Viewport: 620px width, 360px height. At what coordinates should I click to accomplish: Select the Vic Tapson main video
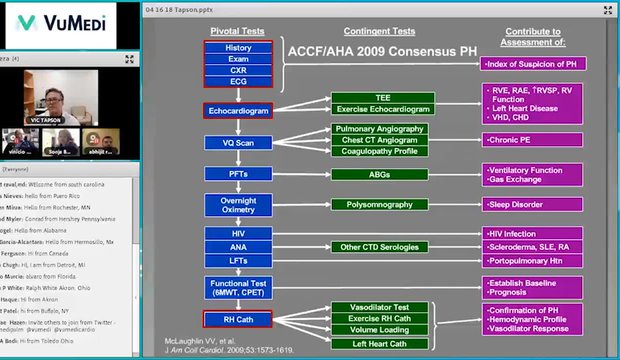click(61, 98)
